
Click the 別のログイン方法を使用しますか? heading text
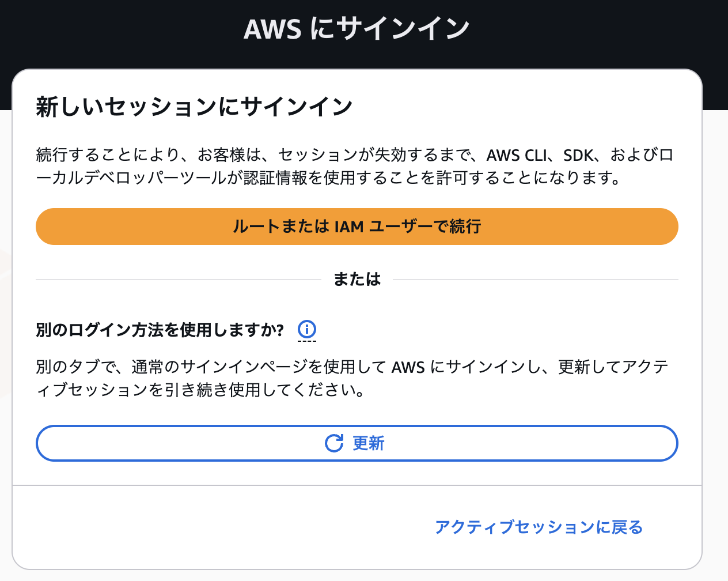[x=160, y=330]
